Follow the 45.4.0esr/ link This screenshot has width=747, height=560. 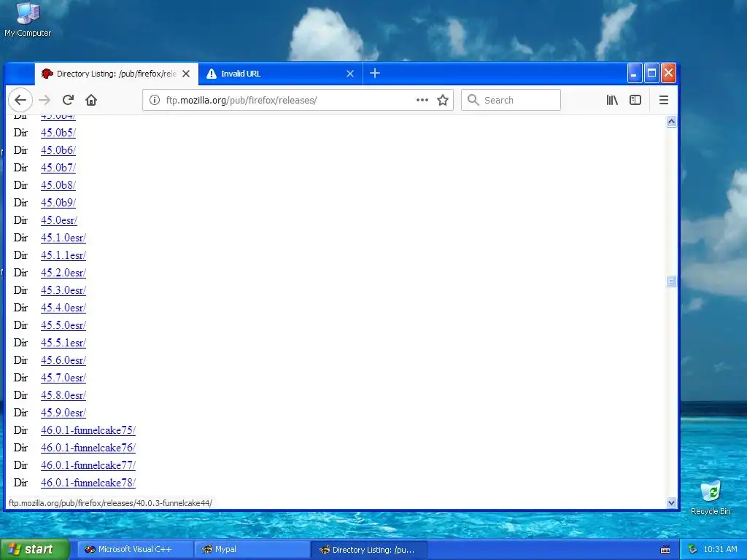(x=63, y=308)
